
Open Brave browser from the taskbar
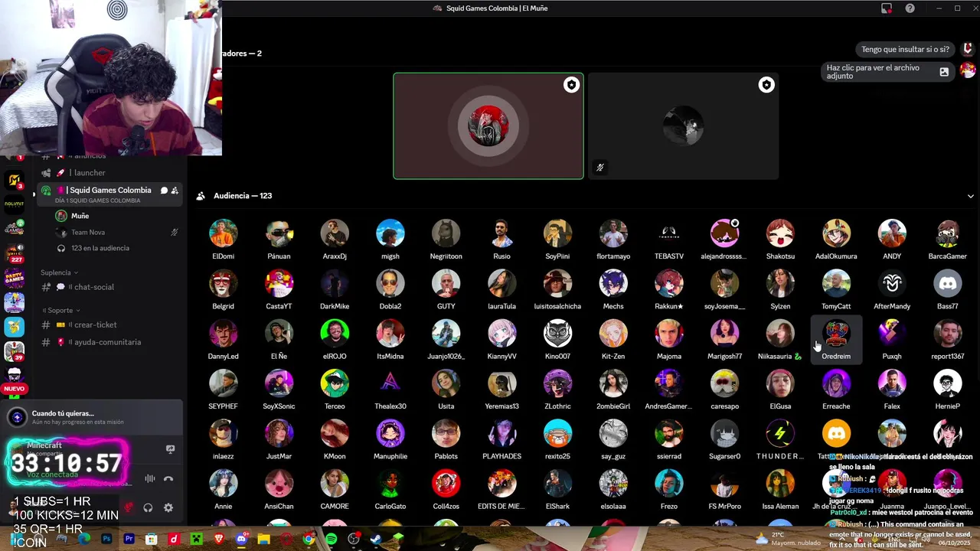[219, 539]
